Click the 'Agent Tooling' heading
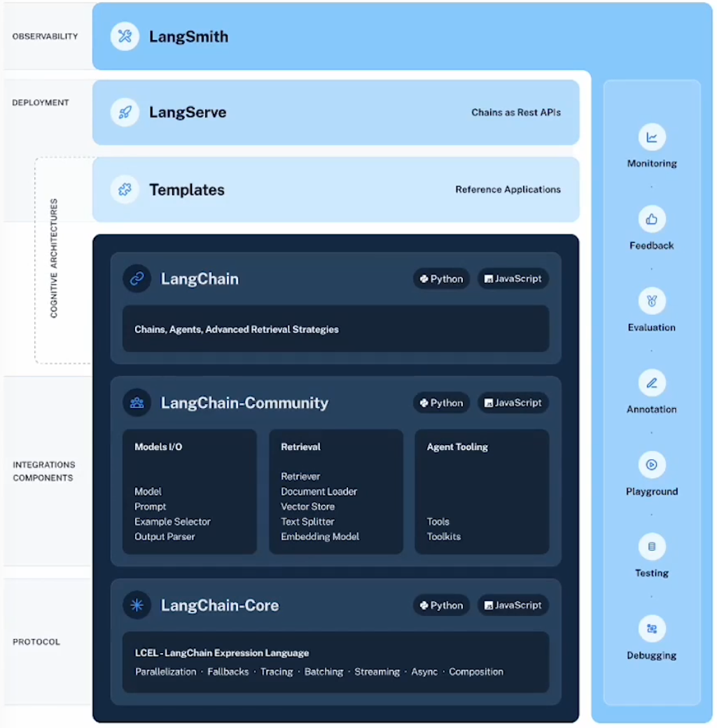Image resolution: width=717 pixels, height=728 pixels. (457, 447)
